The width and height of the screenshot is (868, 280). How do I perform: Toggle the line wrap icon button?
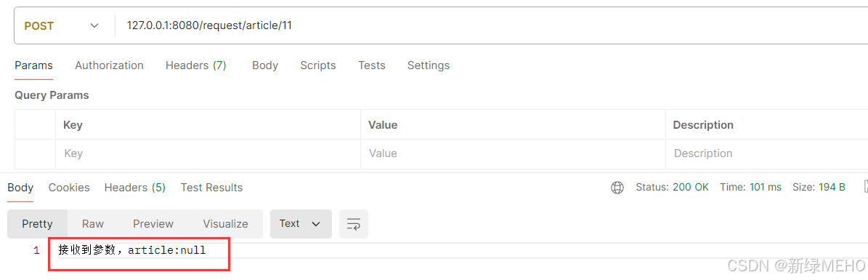[x=354, y=224]
